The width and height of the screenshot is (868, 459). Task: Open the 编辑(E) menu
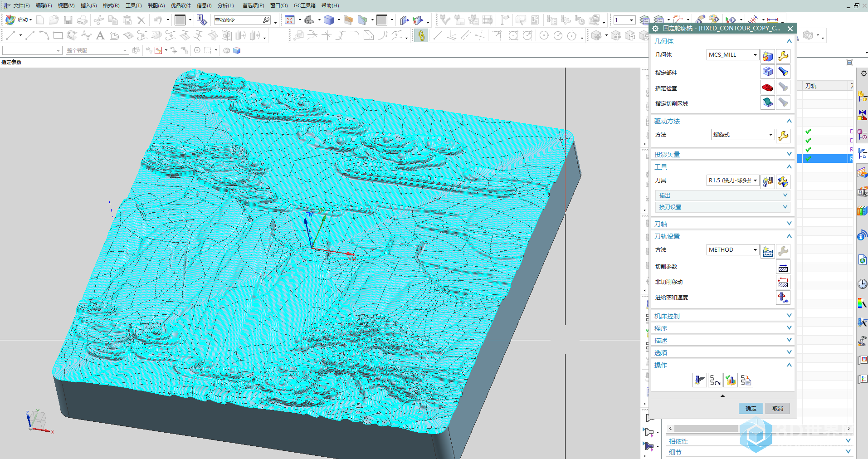click(x=44, y=5)
